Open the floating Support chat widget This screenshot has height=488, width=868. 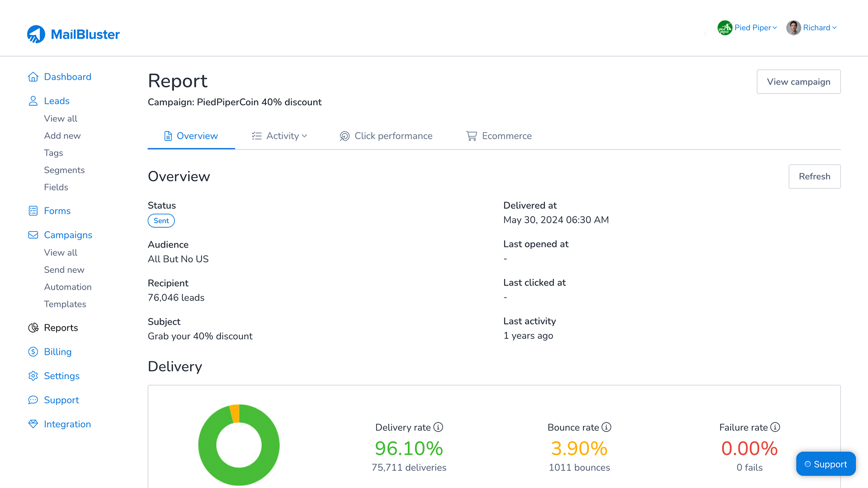[826, 464]
